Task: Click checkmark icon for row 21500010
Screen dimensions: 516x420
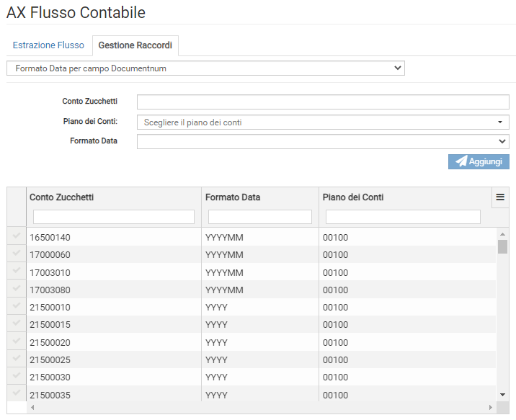Action: coord(17,306)
